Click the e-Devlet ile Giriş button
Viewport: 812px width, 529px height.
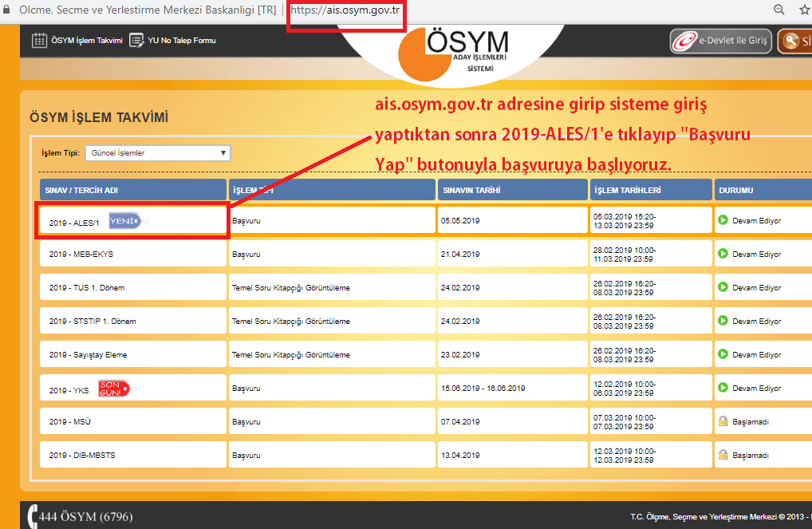point(721,41)
